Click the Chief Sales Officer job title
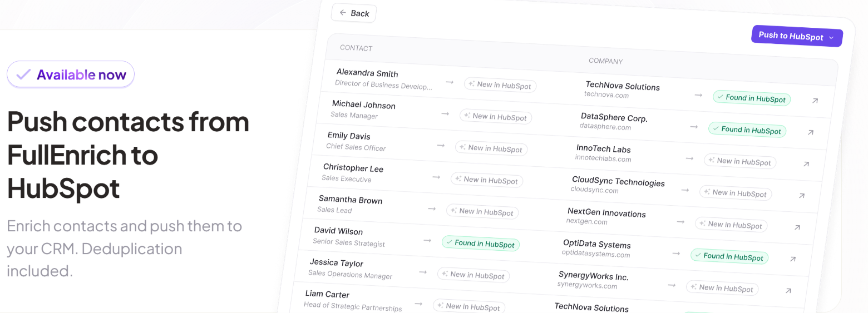868x313 pixels. [356, 147]
